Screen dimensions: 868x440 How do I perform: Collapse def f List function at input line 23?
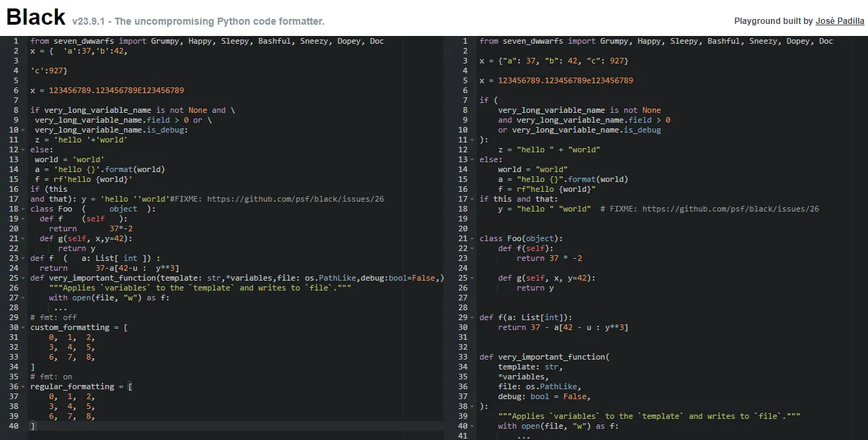23,258
